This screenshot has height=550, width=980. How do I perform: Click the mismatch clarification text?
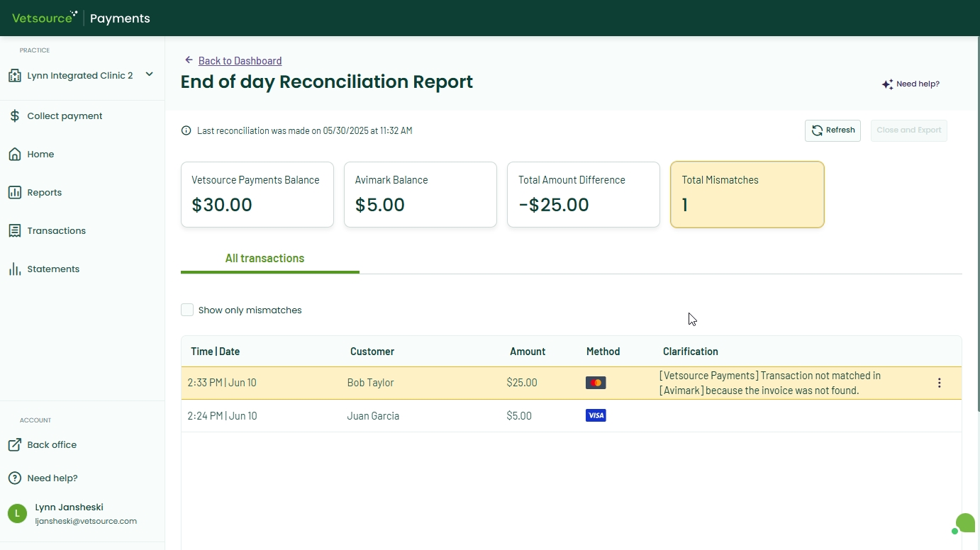pyautogui.click(x=770, y=383)
